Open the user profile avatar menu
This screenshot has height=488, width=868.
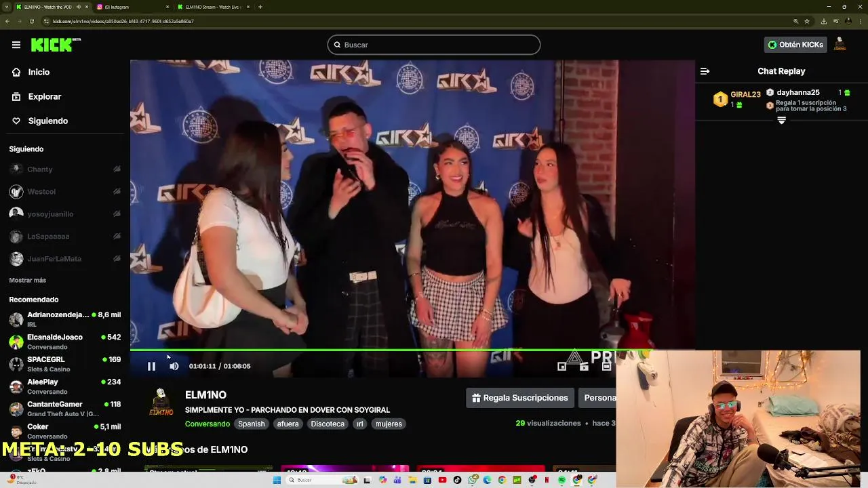840,45
